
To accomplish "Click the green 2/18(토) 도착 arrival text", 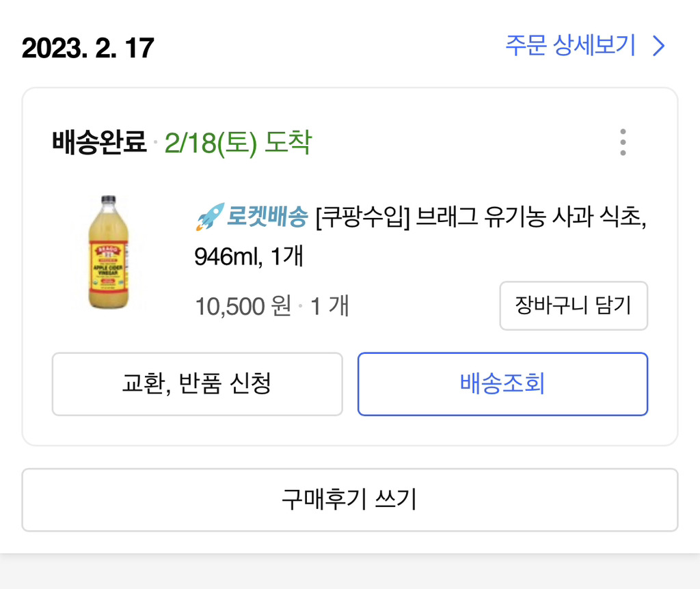I will [238, 143].
